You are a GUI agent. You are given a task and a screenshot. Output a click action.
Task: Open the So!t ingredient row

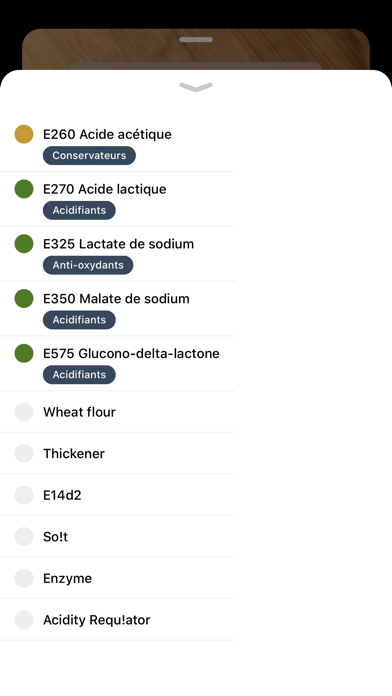(x=117, y=537)
